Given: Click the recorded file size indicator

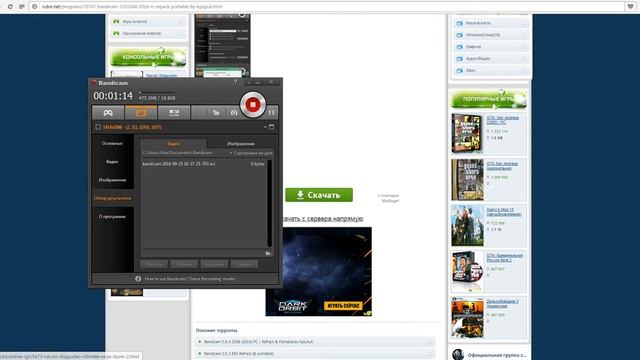Looking at the screenshot, I should 157,98.
